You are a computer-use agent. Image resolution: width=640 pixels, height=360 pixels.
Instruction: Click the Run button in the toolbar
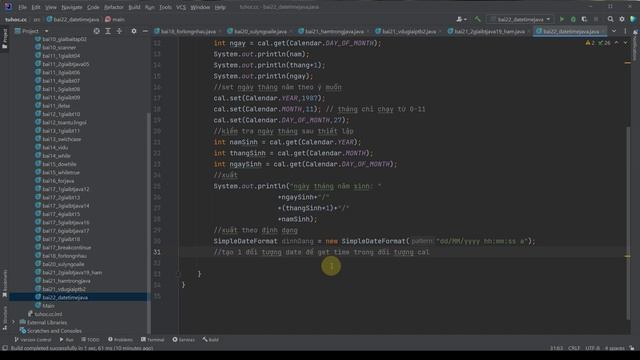(562, 19)
